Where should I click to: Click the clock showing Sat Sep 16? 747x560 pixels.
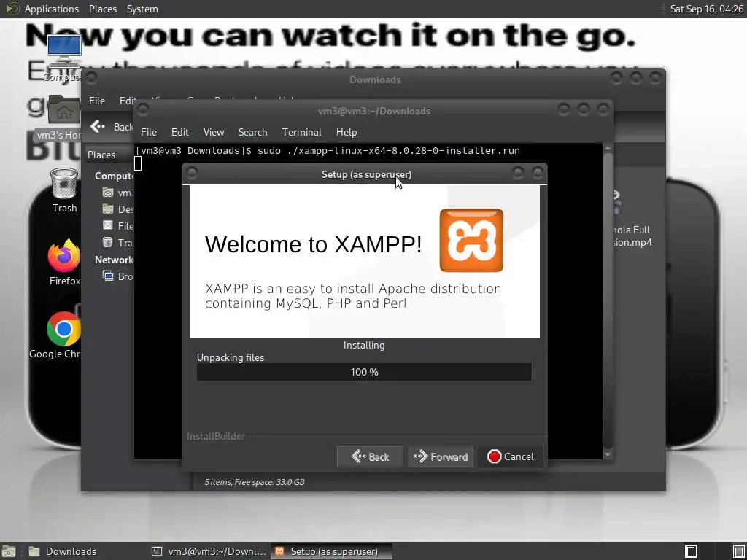[706, 9]
